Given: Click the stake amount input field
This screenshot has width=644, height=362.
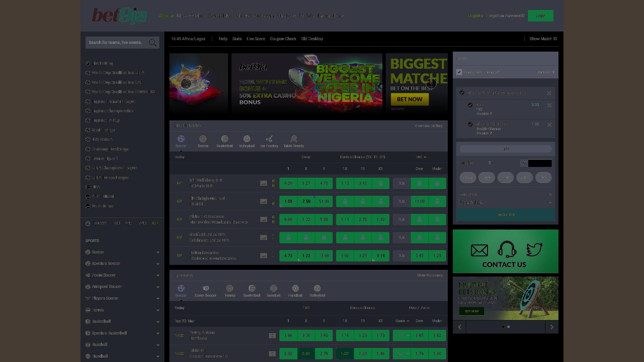Looking at the screenshot, I should click(540, 163).
